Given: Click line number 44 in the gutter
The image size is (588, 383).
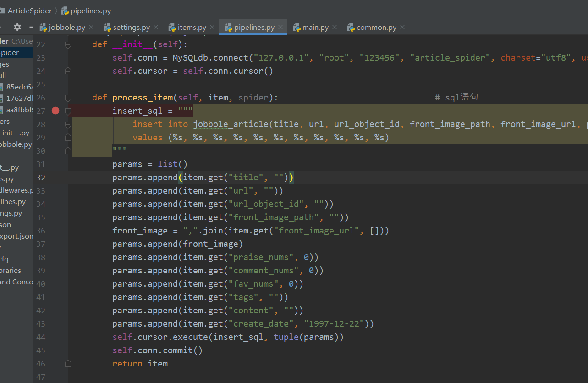Looking at the screenshot, I should click(41, 337).
